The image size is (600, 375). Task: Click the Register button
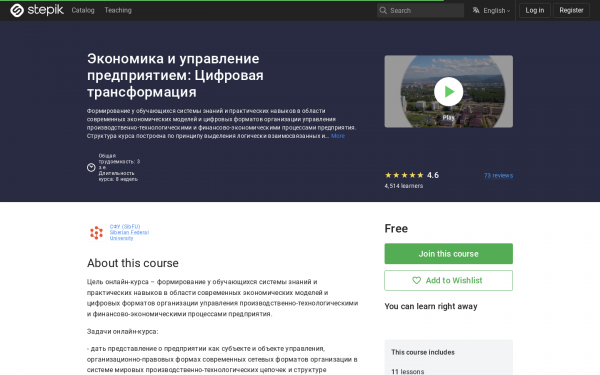click(x=571, y=10)
